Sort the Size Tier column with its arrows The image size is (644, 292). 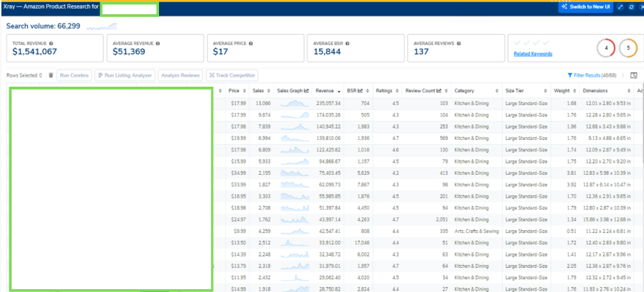pos(546,91)
